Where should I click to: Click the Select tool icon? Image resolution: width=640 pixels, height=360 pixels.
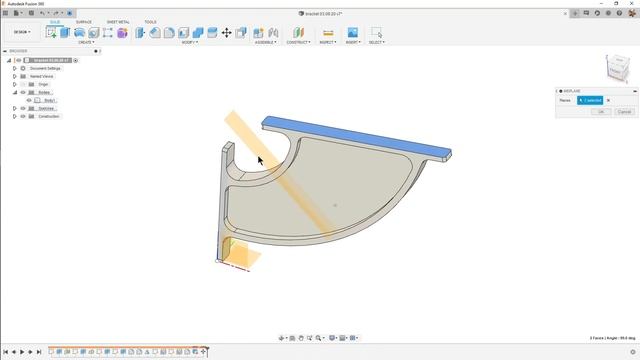(376, 33)
